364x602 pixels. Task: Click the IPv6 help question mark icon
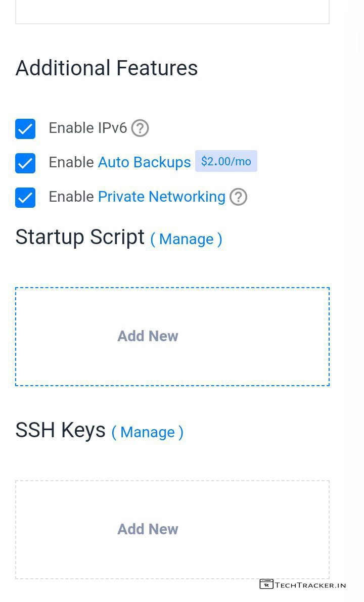(x=140, y=128)
